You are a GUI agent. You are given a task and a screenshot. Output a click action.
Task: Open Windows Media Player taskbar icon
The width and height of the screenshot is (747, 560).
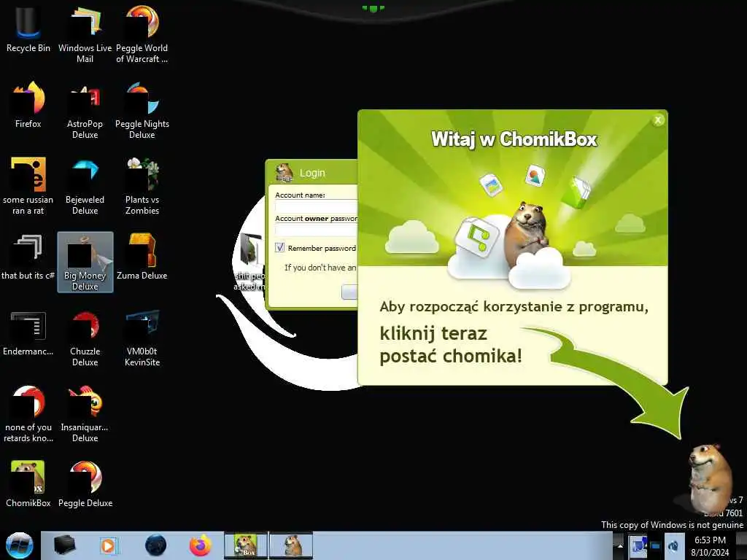[x=109, y=545]
